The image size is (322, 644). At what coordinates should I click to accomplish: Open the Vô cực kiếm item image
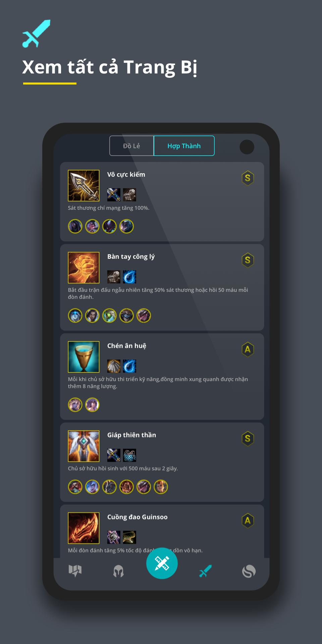[84, 185]
